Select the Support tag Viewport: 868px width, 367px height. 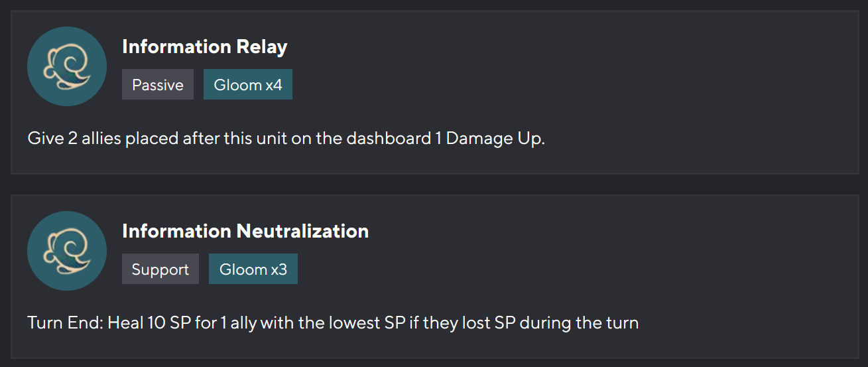coord(160,269)
